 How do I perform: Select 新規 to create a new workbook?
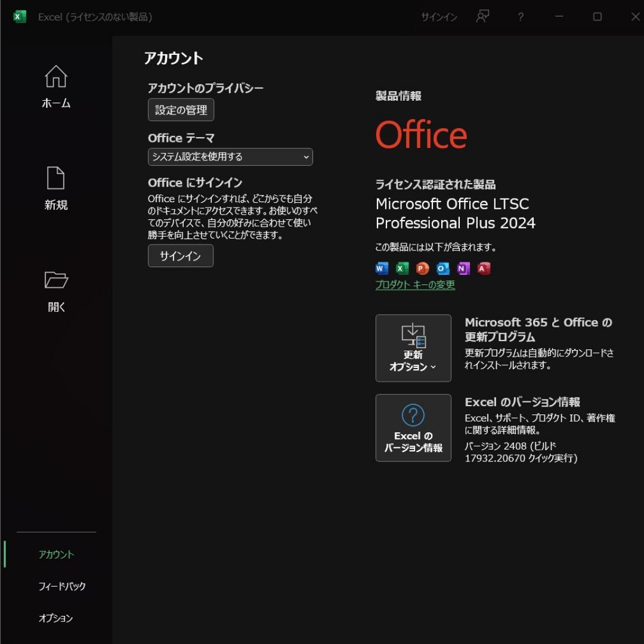(55, 188)
